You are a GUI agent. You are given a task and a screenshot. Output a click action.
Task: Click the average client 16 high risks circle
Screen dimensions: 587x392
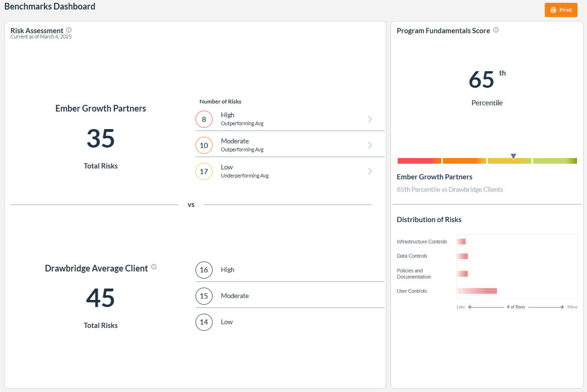click(204, 270)
